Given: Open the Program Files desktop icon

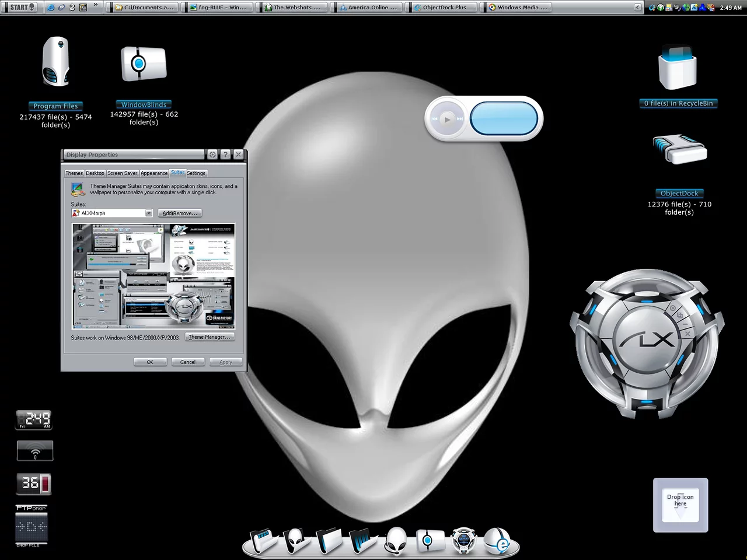Looking at the screenshot, I should (55, 63).
